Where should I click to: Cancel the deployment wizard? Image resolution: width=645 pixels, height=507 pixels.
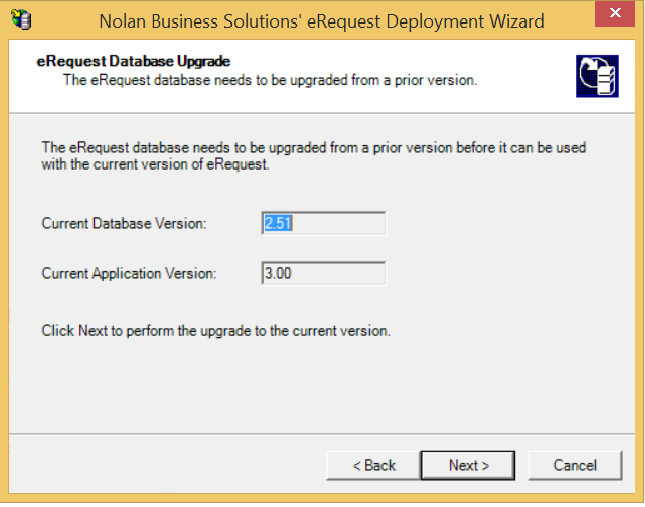(575, 465)
